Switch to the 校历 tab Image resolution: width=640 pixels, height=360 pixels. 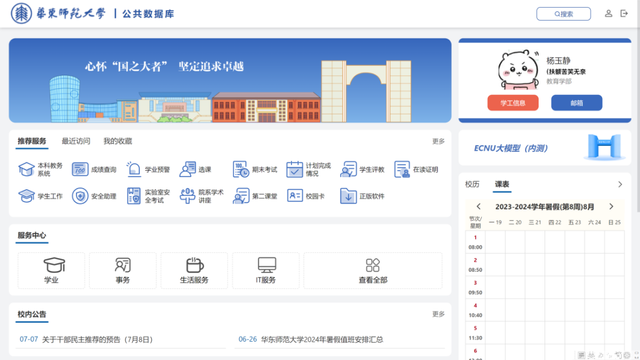pos(472,184)
